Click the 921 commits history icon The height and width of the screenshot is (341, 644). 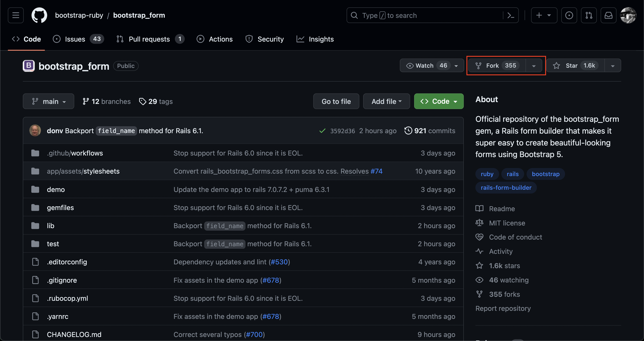pos(408,131)
